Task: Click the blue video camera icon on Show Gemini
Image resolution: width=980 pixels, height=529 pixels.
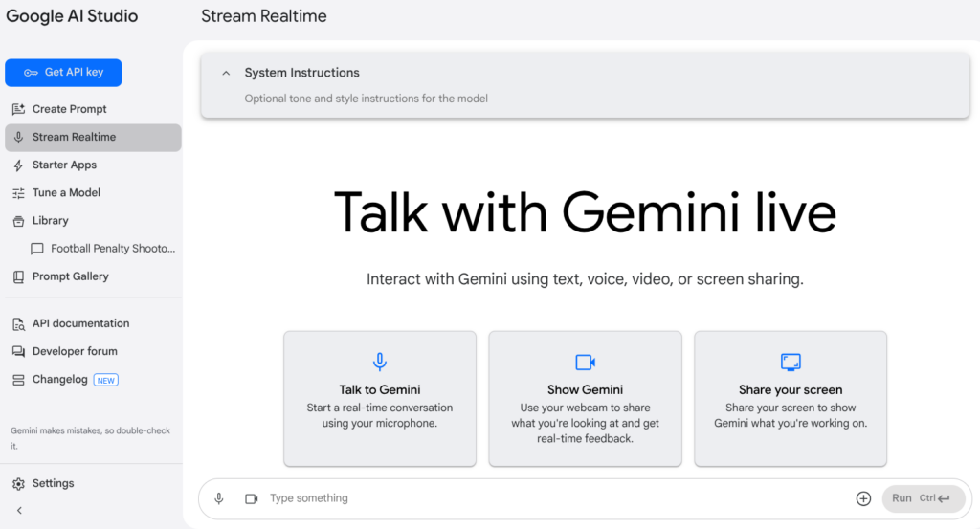Action: click(585, 363)
